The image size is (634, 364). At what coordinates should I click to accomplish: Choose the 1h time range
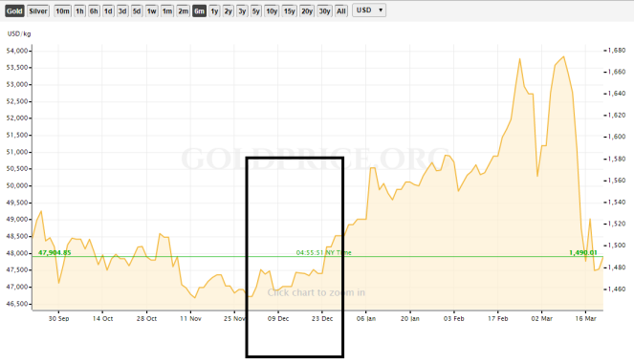[79, 11]
